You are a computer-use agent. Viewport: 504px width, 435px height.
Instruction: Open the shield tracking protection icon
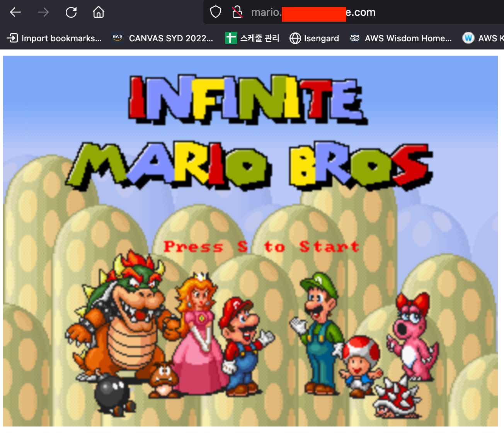click(x=216, y=12)
